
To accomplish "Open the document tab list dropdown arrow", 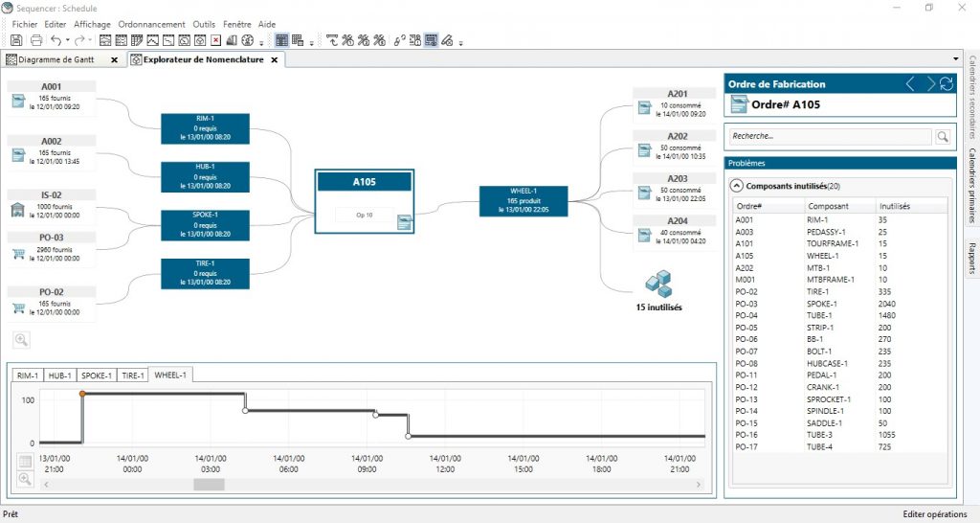I will click(x=956, y=58).
